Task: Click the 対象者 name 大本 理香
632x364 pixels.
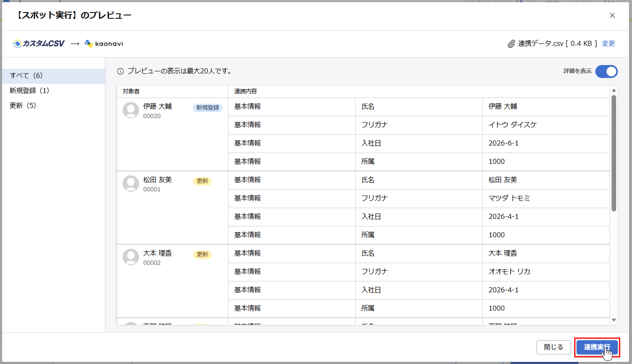Action: (x=157, y=253)
